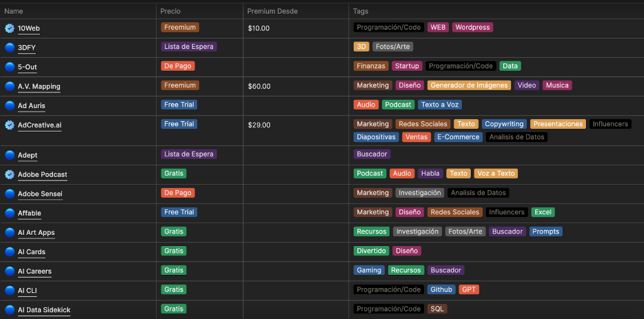Click the Prompts tag on AI Art Apps
The height and width of the screenshot is (319, 644).
pyautogui.click(x=546, y=231)
